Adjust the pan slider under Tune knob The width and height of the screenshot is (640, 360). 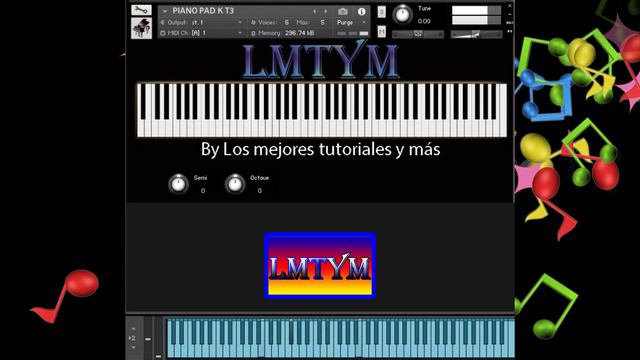[418, 35]
